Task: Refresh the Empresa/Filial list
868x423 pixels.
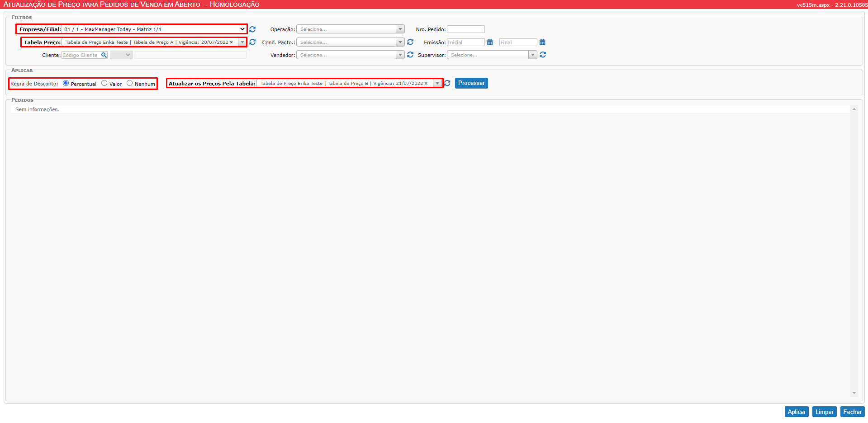Action: click(x=252, y=29)
